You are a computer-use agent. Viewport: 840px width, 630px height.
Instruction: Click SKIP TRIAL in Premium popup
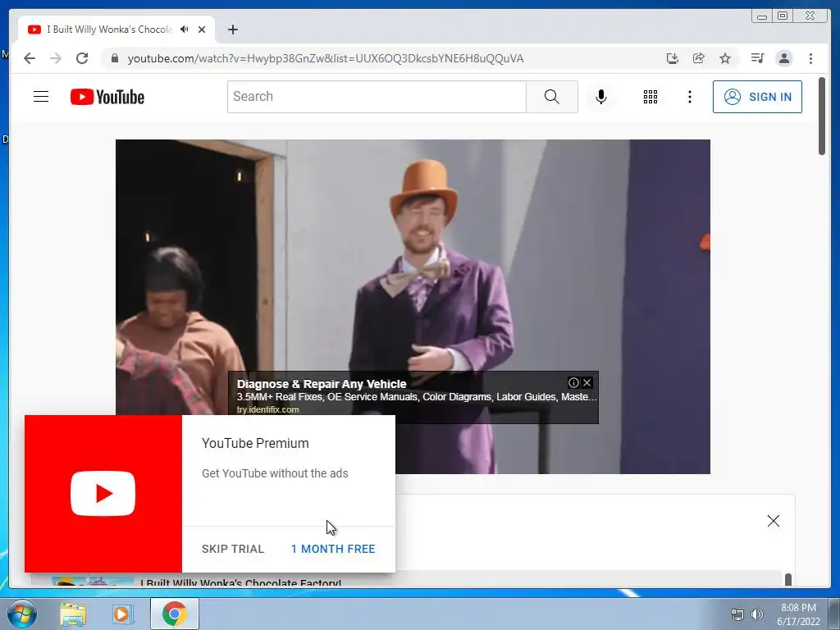(x=233, y=549)
